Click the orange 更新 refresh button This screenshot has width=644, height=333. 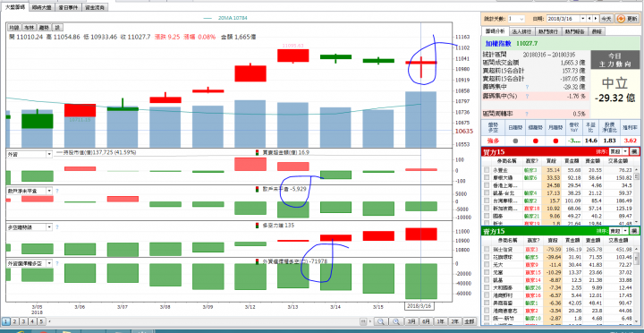click(627, 19)
